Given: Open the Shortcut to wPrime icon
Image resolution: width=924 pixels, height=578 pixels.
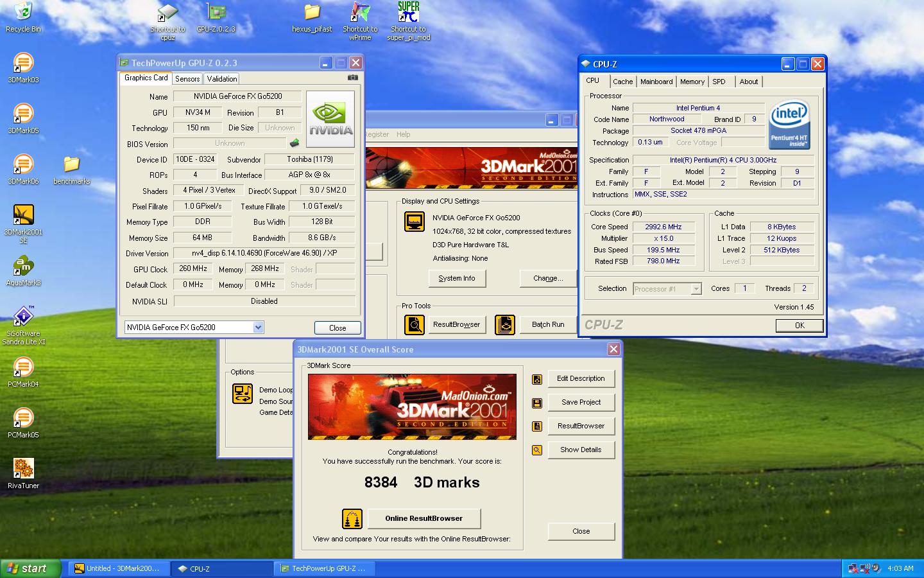Looking at the screenshot, I should click(360, 21).
